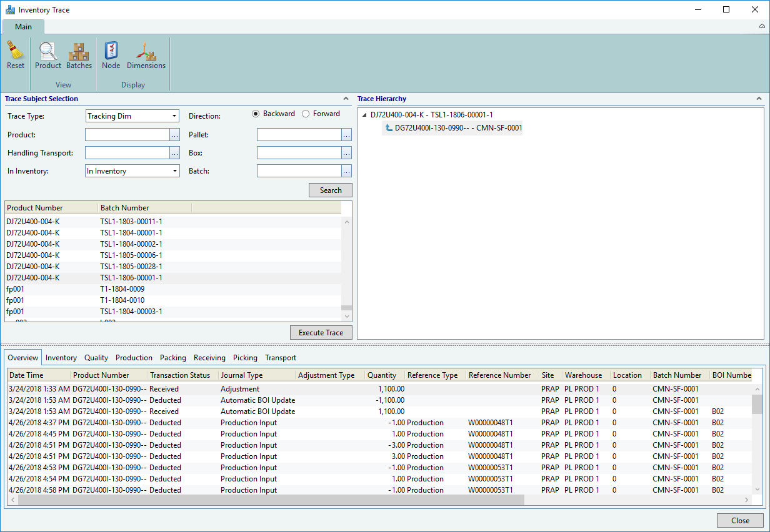Screen dimensions: 770x532
Task: Select the Forward direction radio button
Action: [306, 114]
